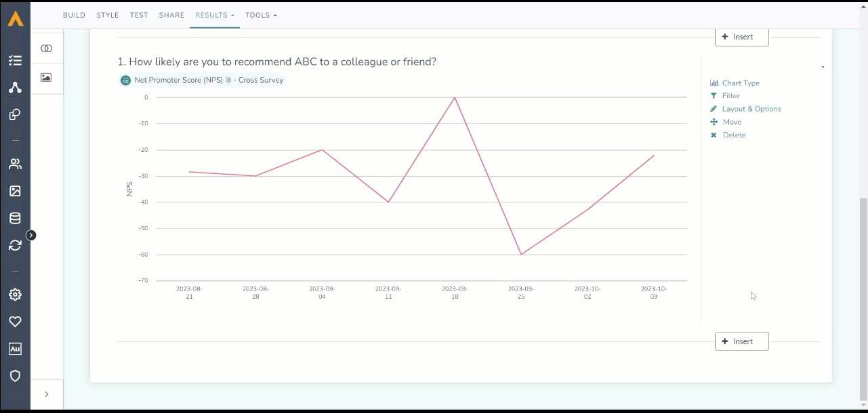Open the Filter link
Image resolution: width=868 pixels, height=413 pixels.
[731, 95]
